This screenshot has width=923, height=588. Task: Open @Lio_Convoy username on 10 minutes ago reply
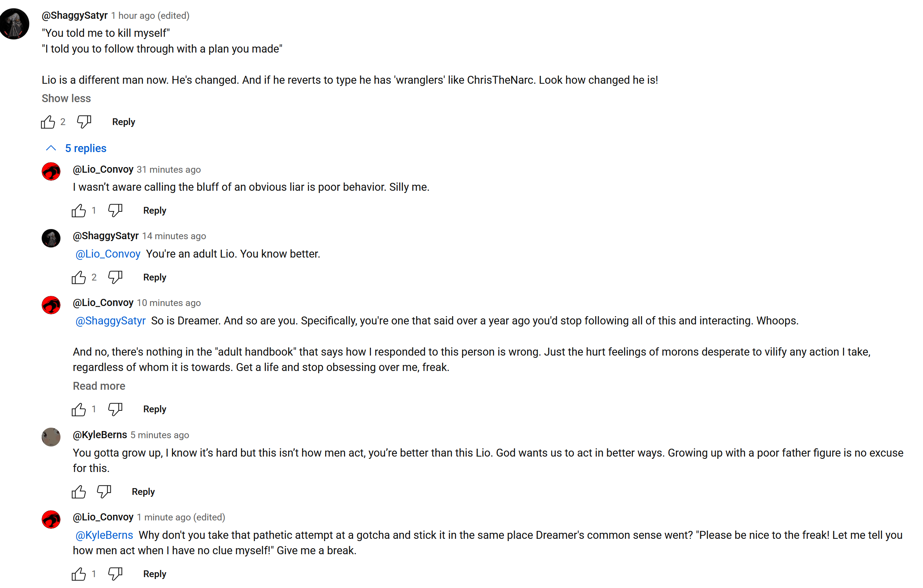(103, 303)
